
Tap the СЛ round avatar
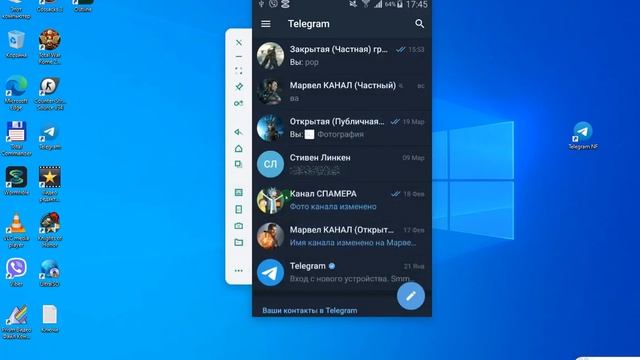click(270, 164)
